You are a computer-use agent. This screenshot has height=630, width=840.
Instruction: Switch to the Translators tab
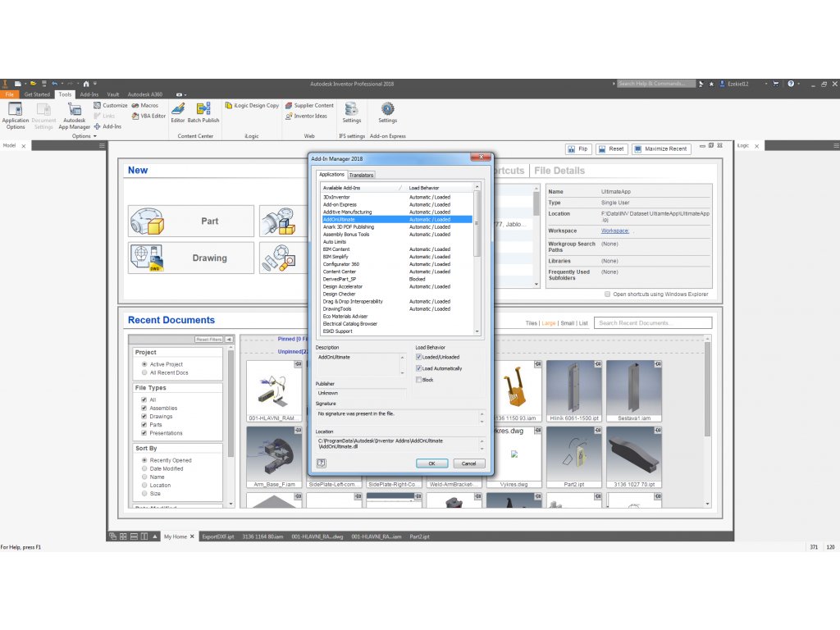(x=361, y=176)
